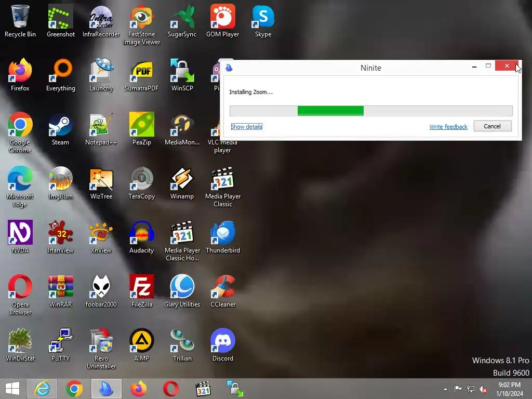
Task: Select the Revo Uninstaller desktop shortcut
Action: 101,349
